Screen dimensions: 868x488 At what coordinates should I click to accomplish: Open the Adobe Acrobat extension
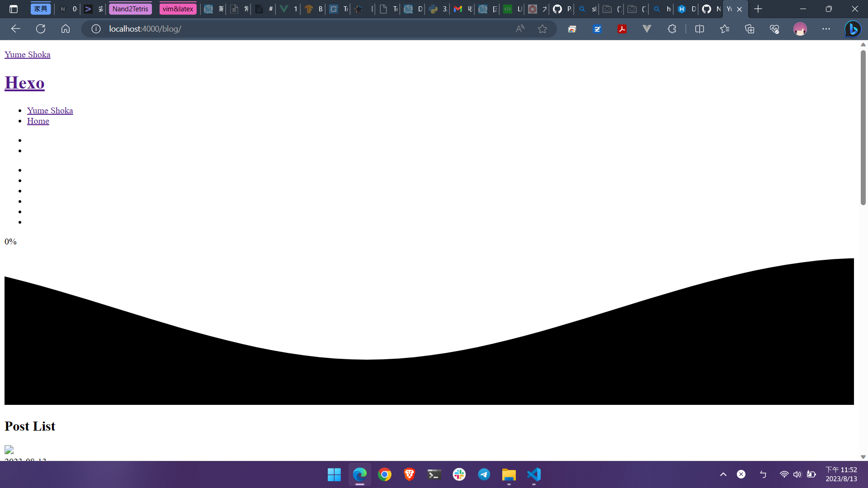[x=623, y=28]
